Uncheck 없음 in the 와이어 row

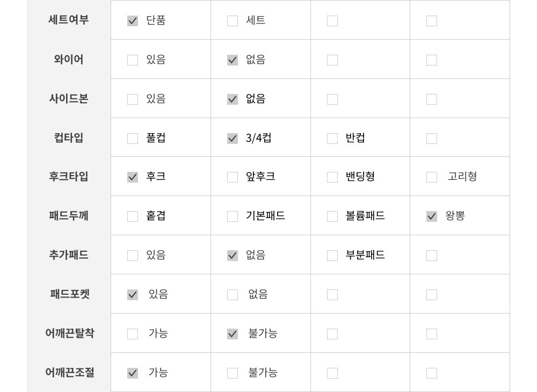click(x=233, y=60)
